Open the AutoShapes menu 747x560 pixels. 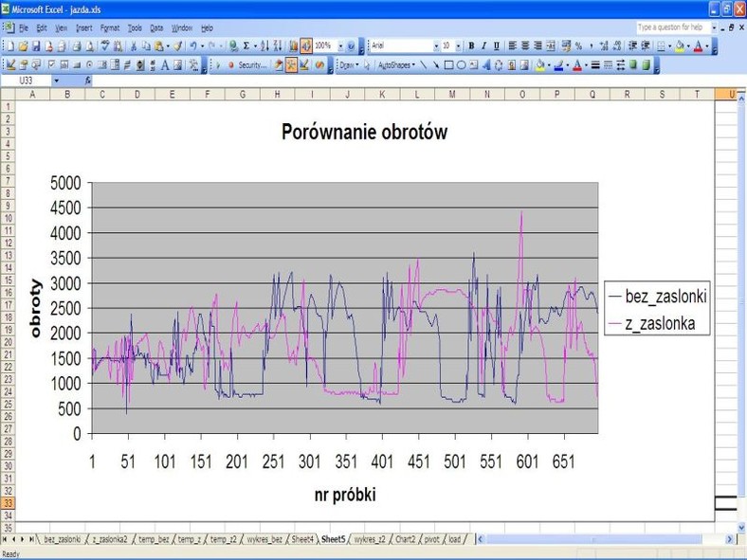[x=396, y=64]
